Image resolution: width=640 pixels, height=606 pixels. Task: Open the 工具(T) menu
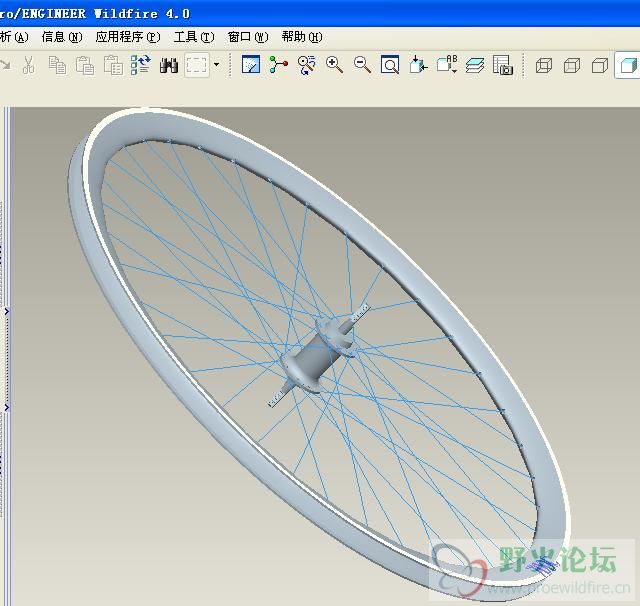coord(194,37)
